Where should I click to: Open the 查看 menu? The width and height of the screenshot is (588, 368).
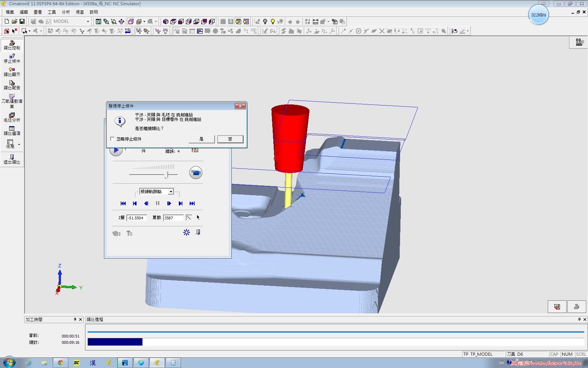pos(38,12)
